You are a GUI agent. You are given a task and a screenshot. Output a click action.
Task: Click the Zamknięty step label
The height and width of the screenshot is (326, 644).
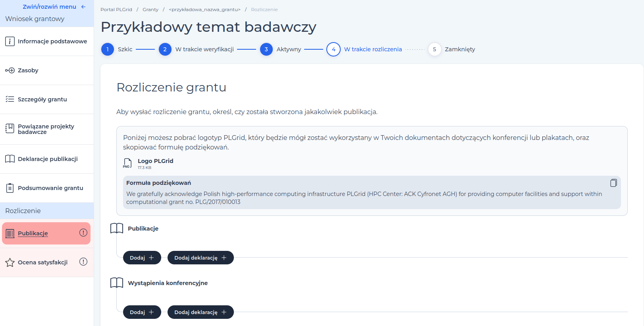pos(460,49)
